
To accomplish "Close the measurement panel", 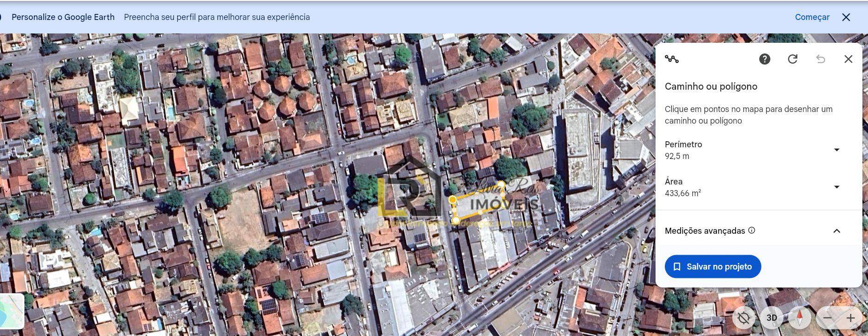I will pos(848,59).
